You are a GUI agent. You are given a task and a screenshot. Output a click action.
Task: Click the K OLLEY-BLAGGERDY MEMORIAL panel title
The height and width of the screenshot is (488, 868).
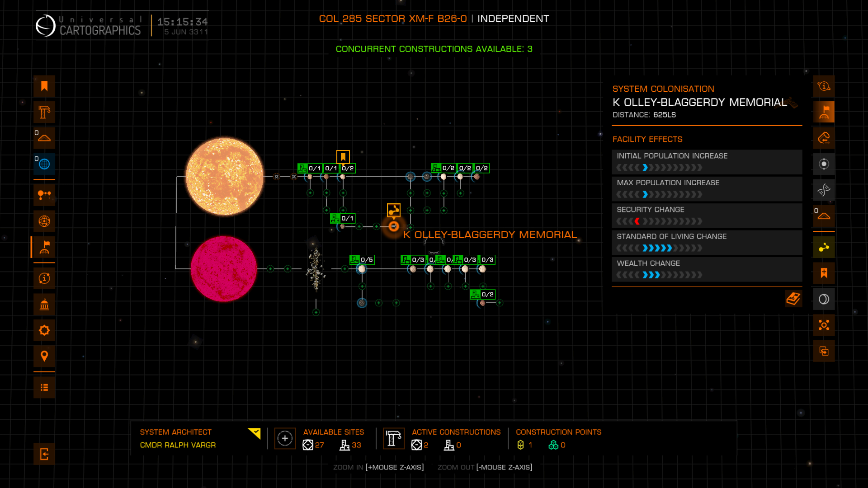click(699, 102)
